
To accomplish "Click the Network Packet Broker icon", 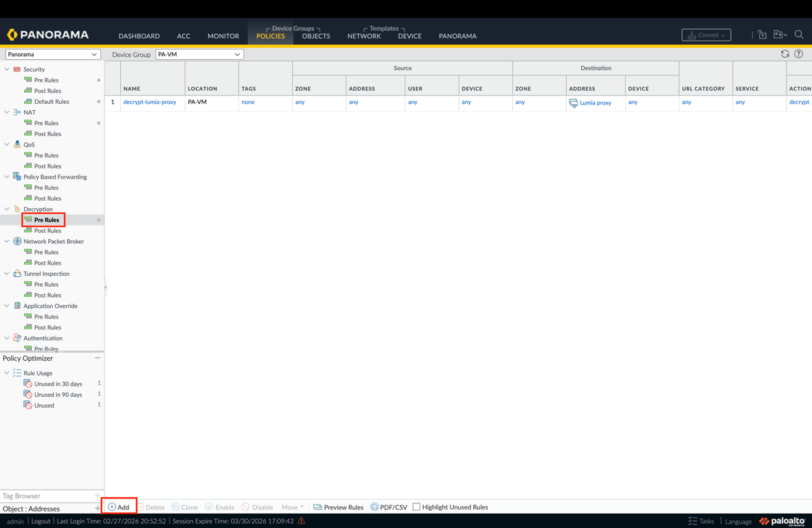I will 17,241.
